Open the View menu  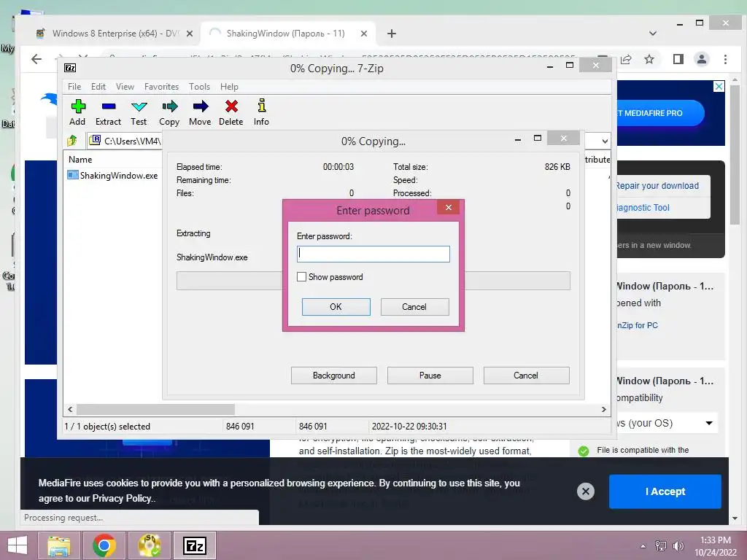125,87
